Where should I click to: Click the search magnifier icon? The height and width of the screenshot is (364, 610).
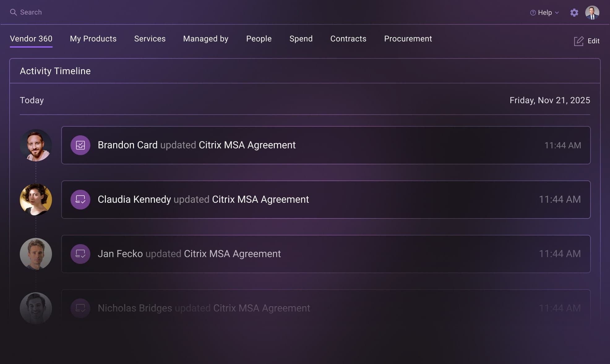click(13, 12)
